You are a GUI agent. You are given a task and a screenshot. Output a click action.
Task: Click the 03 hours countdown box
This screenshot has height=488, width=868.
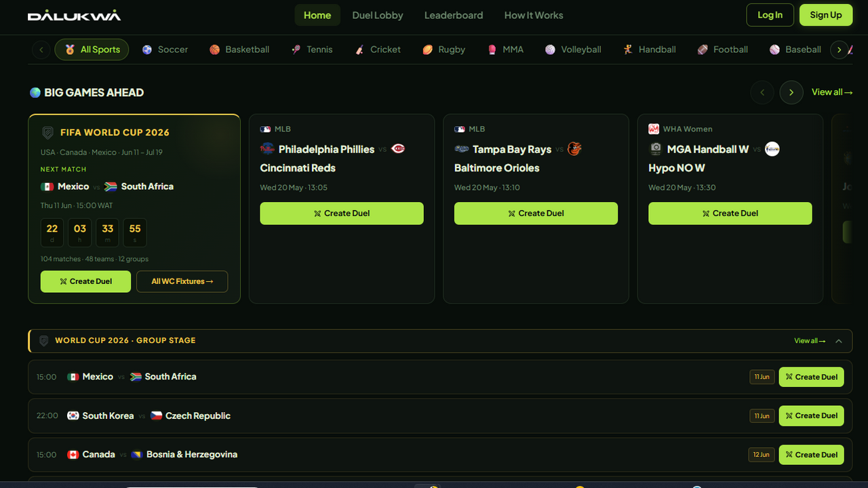(x=80, y=232)
